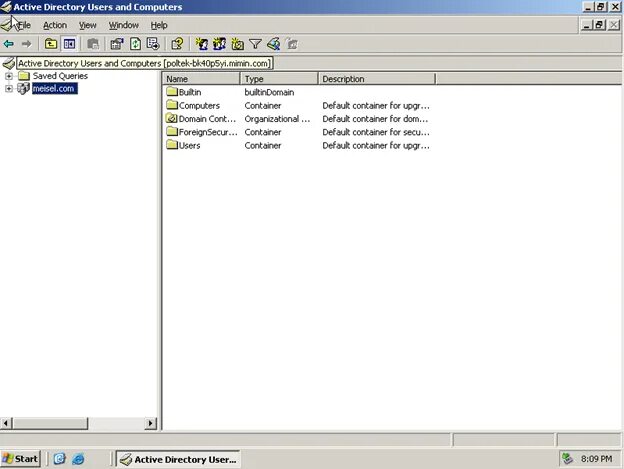Open the Help menu
Viewport: 624px width, 469px height.
coord(159,25)
